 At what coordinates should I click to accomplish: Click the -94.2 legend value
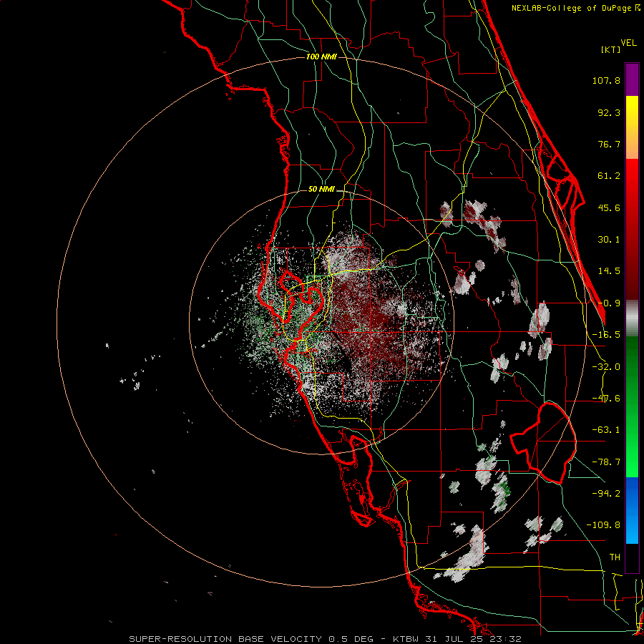point(606,493)
